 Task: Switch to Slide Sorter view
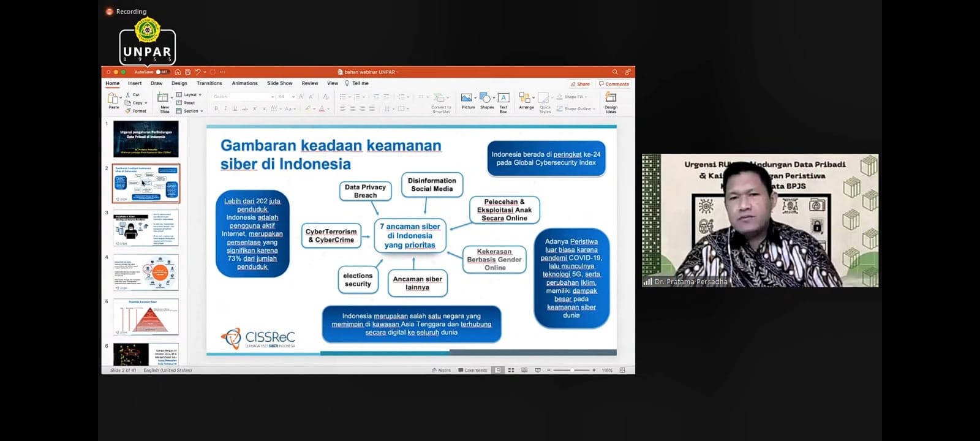[511, 370]
